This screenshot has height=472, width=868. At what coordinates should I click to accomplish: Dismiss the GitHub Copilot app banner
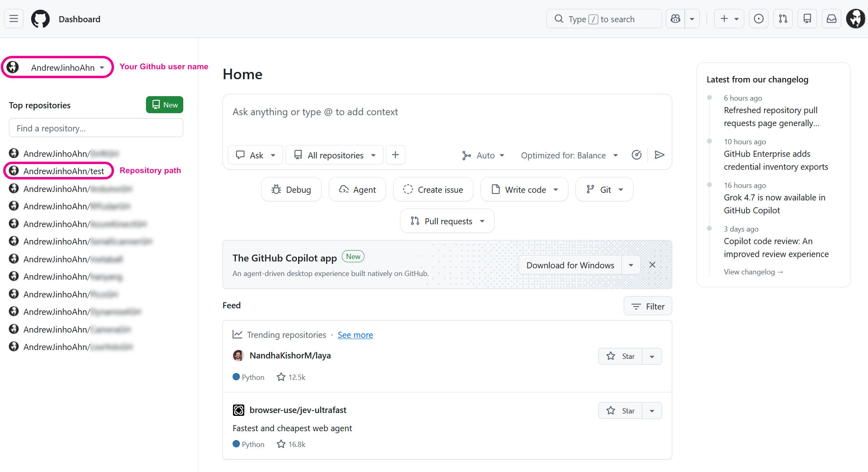[652, 265]
